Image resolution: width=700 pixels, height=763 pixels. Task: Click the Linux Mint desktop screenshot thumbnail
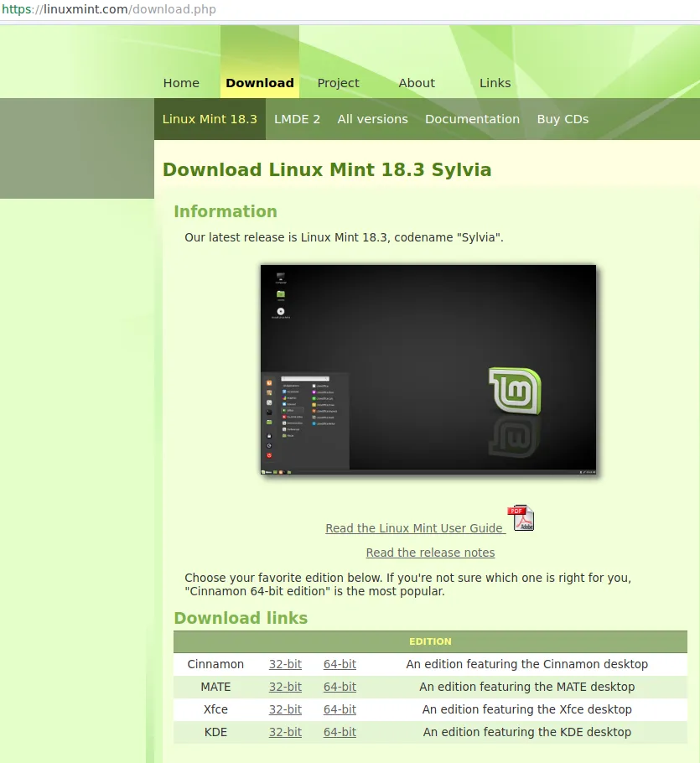pyautogui.click(x=428, y=370)
